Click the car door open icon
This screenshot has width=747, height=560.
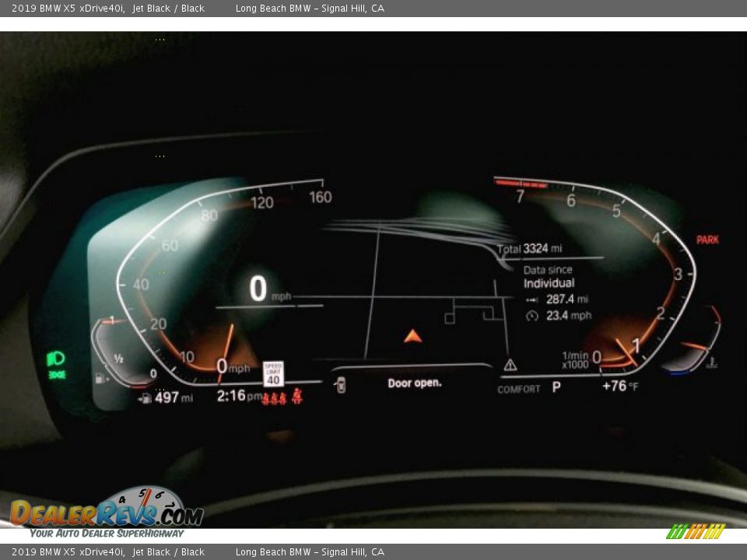[x=340, y=383]
